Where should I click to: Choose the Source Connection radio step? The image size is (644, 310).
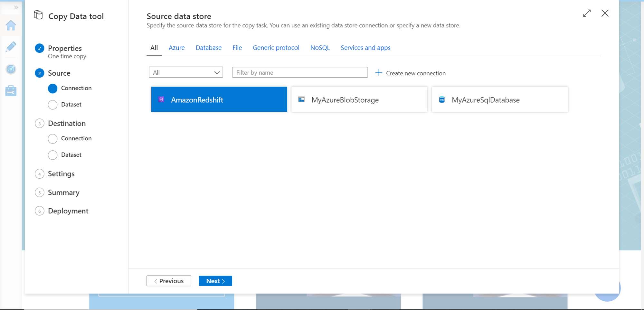click(53, 88)
